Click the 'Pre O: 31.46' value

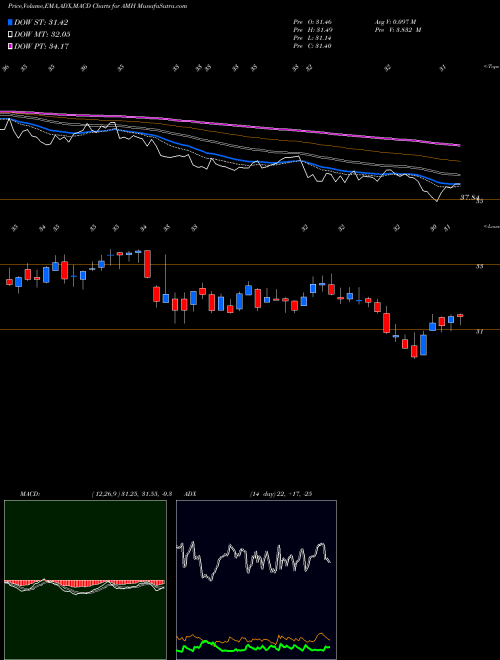312,21
